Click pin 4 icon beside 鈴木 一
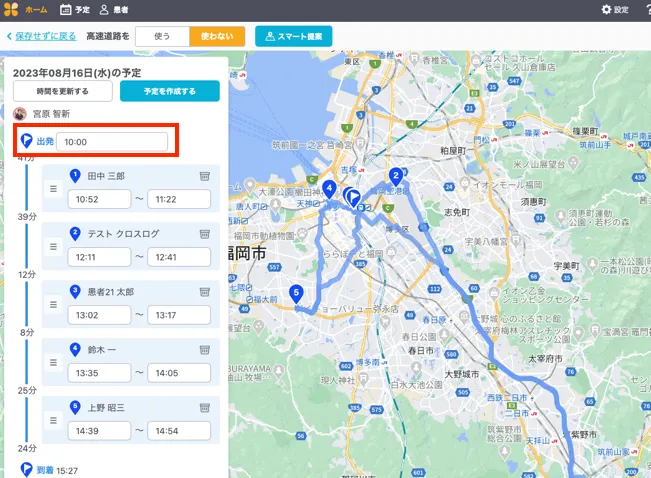 coord(75,349)
